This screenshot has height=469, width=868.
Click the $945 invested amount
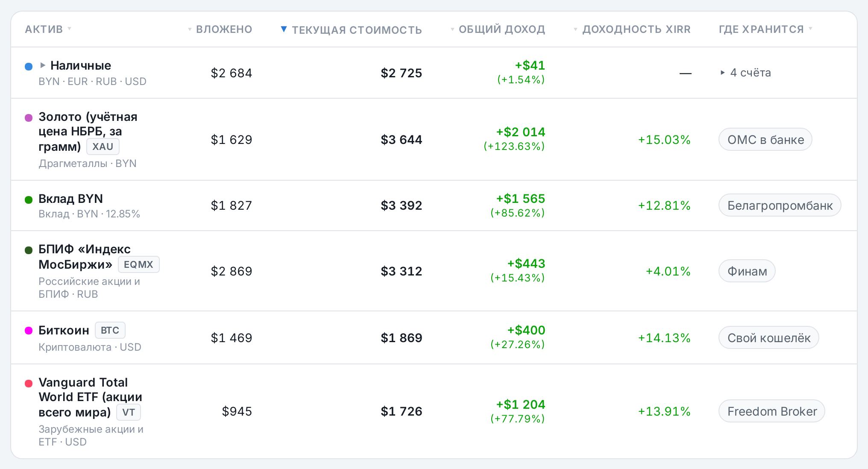tap(237, 411)
